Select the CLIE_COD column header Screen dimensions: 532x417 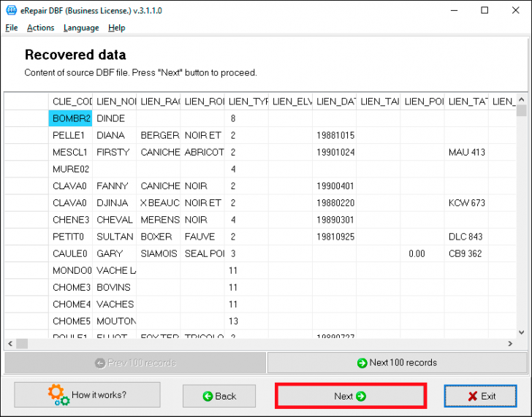click(x=70, y=102)
